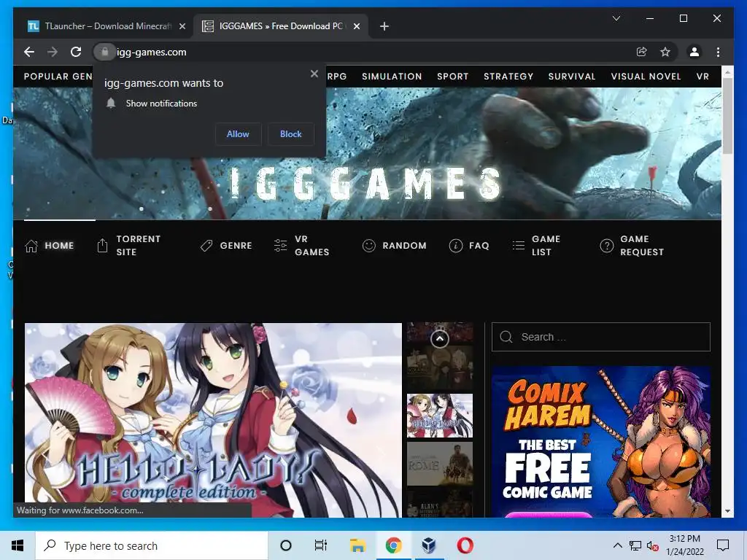Click the Game List lines icon
The image size is (747, 560).
[519, 245]
